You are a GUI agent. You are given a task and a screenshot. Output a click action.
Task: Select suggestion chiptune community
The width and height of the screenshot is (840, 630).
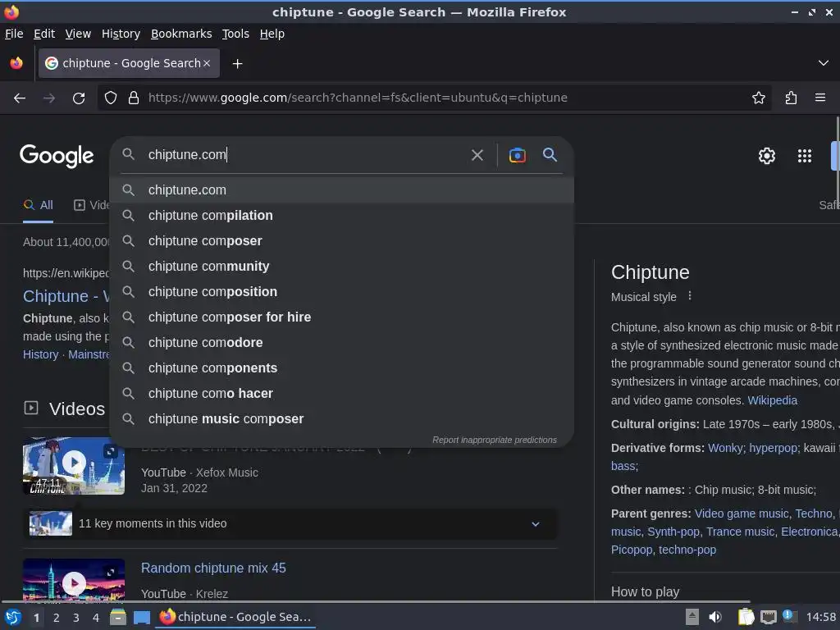(342, 267)
